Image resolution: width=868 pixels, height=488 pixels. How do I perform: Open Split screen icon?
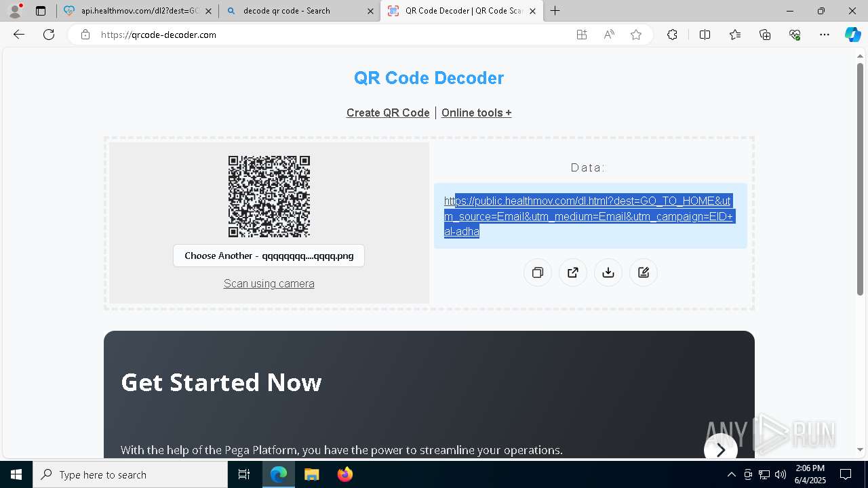tap(705, 35)
